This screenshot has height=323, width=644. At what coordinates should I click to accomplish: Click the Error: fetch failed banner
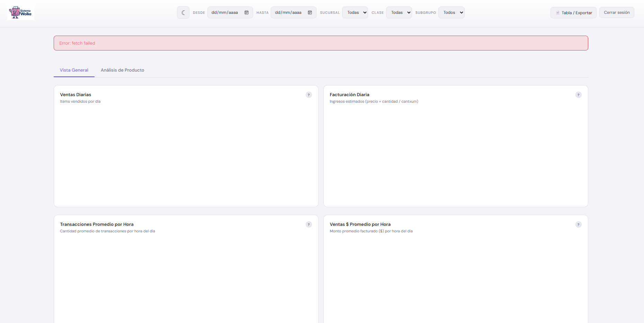[321, 43]
